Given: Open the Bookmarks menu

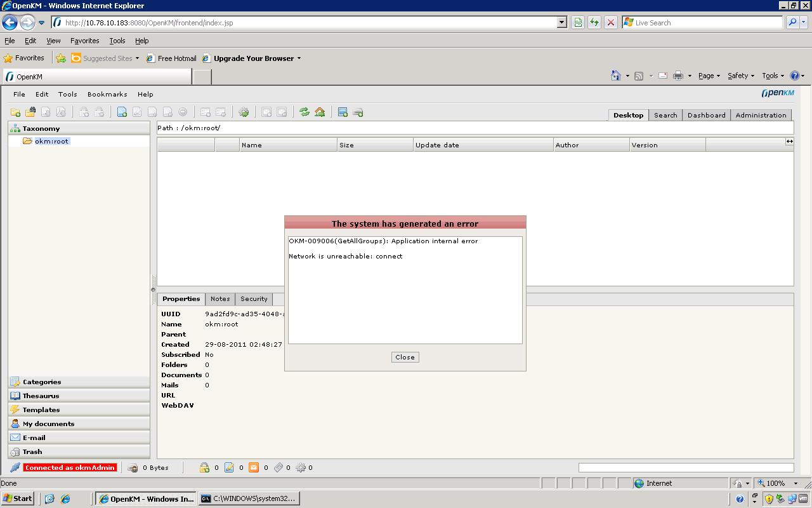Looking at the screenshot, I should [107, 94].
